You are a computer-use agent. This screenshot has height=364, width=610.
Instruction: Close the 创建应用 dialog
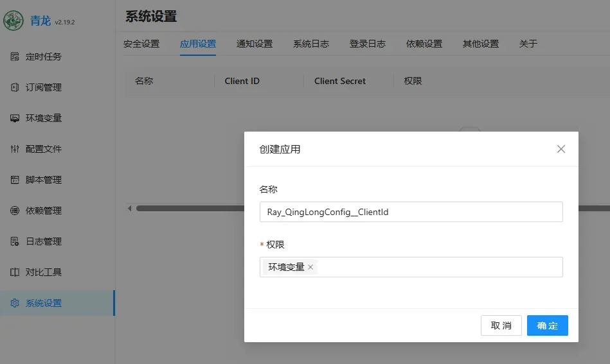click(x=561, y=149)
